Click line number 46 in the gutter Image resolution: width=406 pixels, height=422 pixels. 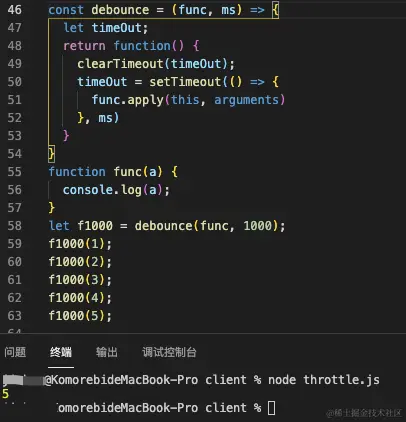click(15, 10)
